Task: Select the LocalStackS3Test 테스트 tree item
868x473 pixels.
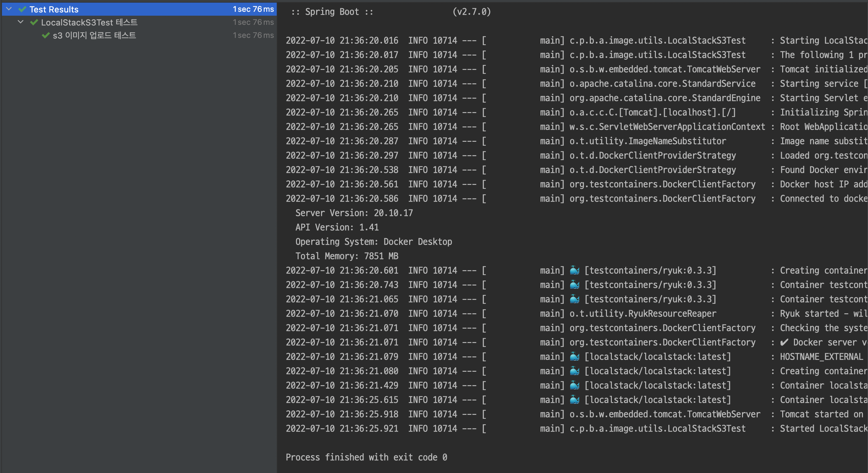Action: pos(139,22)
